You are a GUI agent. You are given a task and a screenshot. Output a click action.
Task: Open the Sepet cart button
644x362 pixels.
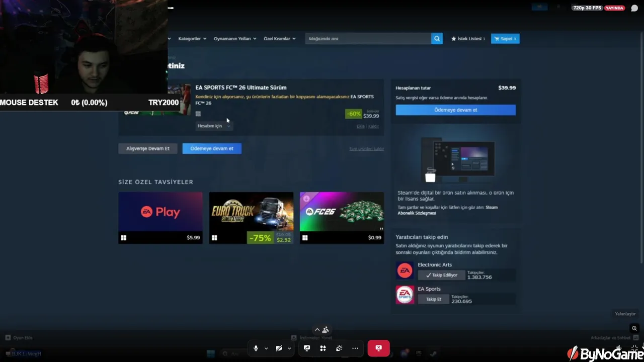click(x=505, y=39)
